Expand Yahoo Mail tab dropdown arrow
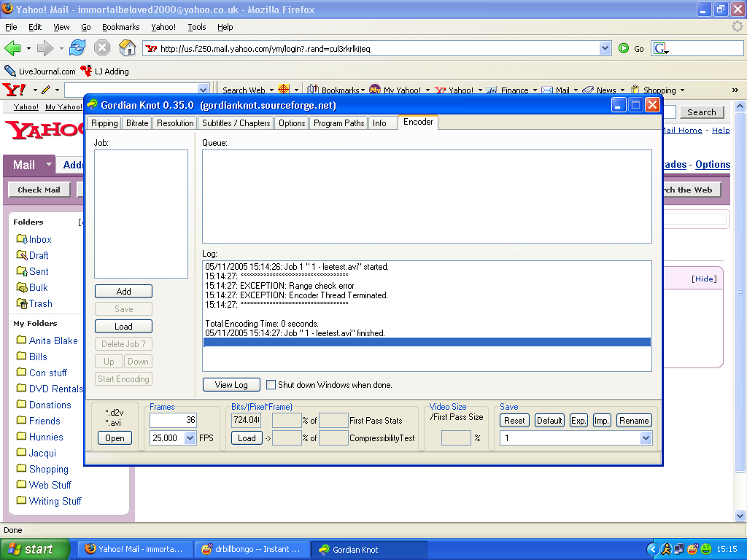Screen dimensions: 747x560 [x=49, y=164]
